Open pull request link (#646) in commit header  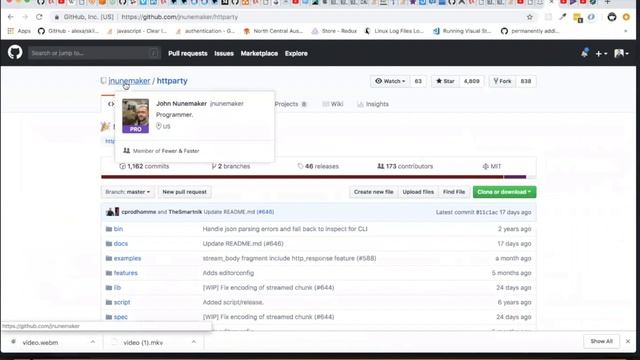[265, 212]
